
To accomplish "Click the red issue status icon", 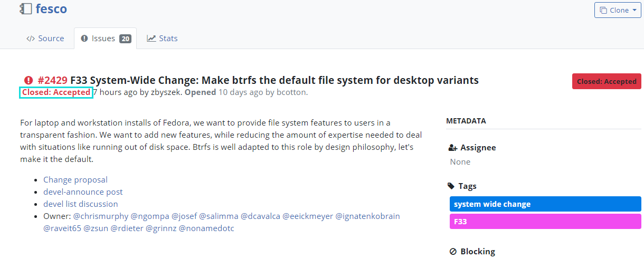I will pyautogui.click(x=28, y=80).
